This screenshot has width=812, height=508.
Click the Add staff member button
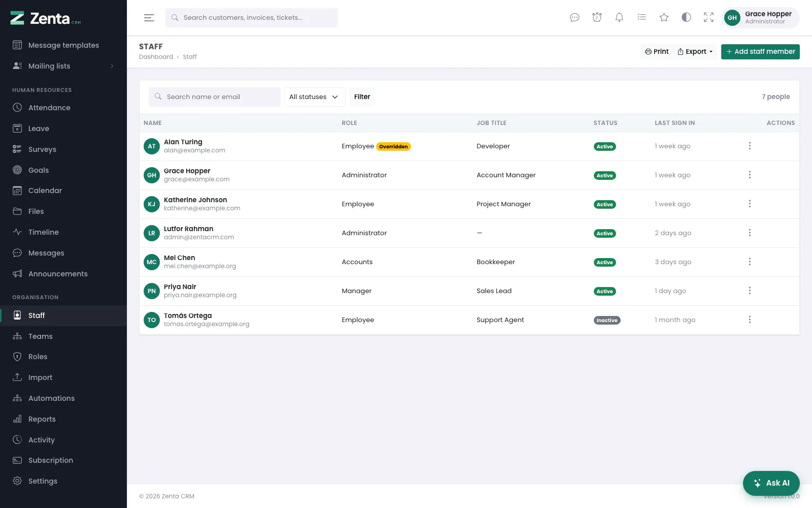760,52
